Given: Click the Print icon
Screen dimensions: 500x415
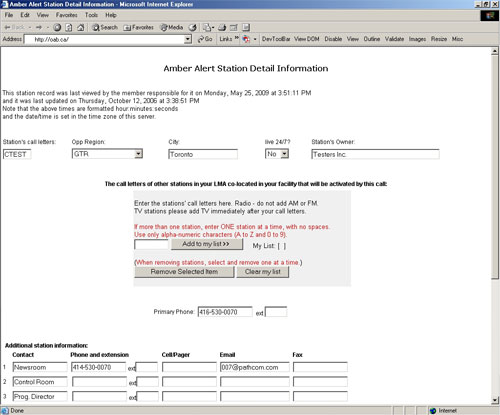Looking at the screenshot, I should point(222,27).
